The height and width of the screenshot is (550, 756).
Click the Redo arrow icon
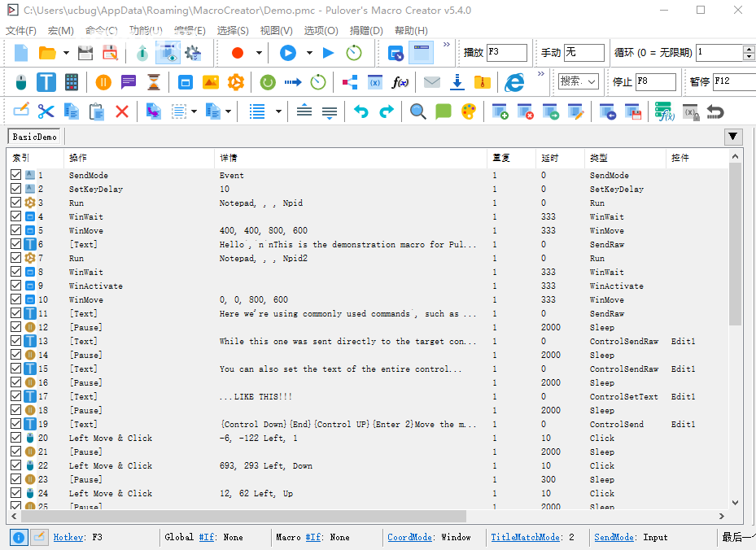387,111
